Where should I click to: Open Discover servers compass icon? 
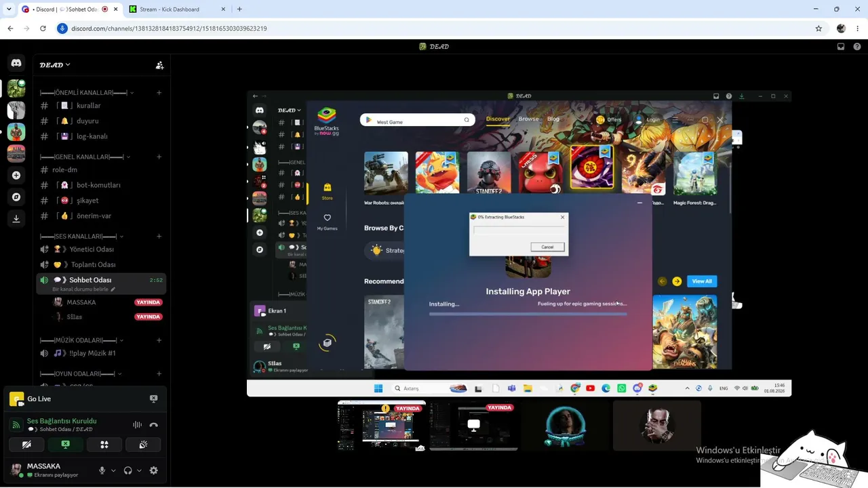tap(16, 197)
